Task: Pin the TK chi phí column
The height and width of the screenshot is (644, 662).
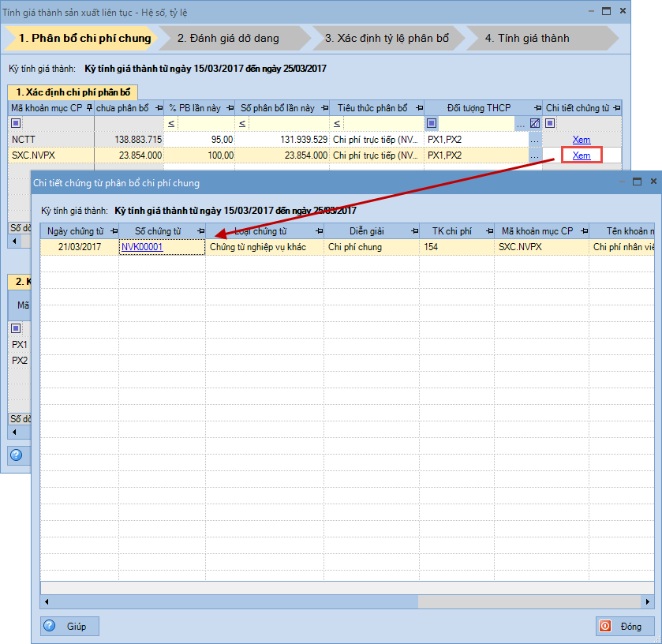Action: pos(489,231)
